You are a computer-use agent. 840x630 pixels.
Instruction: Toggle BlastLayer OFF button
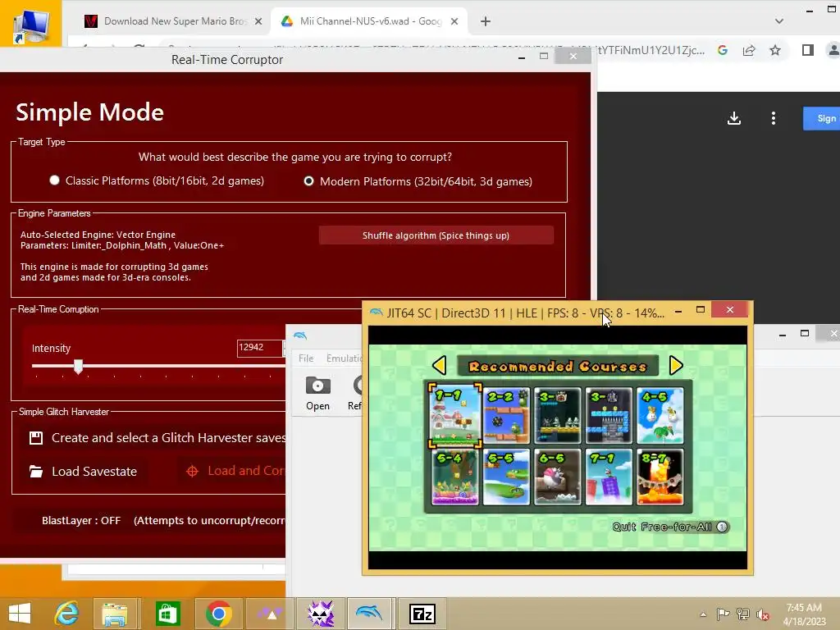tap(81, 521)
